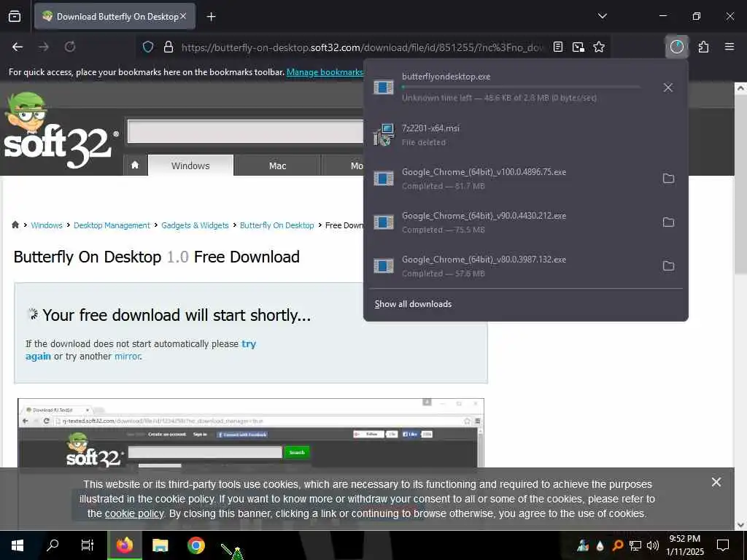This screenshot has height=560, width=747.
Task: Open Google Chrome v100.0.4896.75 download
Action: coord(512,179)
